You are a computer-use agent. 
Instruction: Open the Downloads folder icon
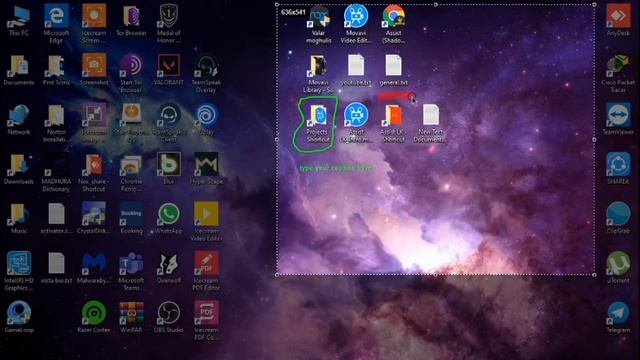pos(19,169)
